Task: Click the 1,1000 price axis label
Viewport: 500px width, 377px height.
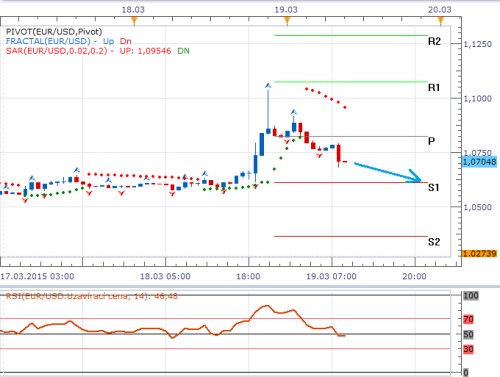Action: click(478, 98)
